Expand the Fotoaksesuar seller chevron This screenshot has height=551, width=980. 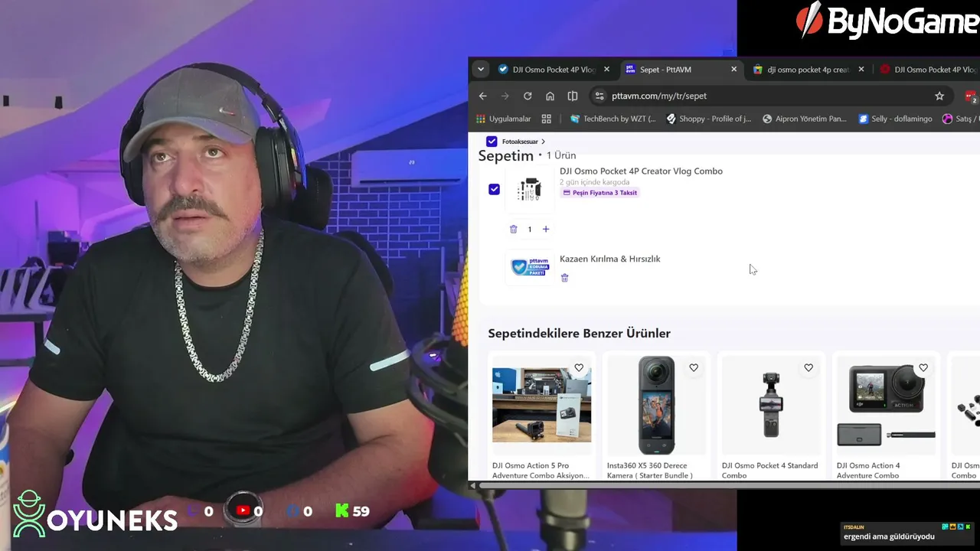(543, 142)
